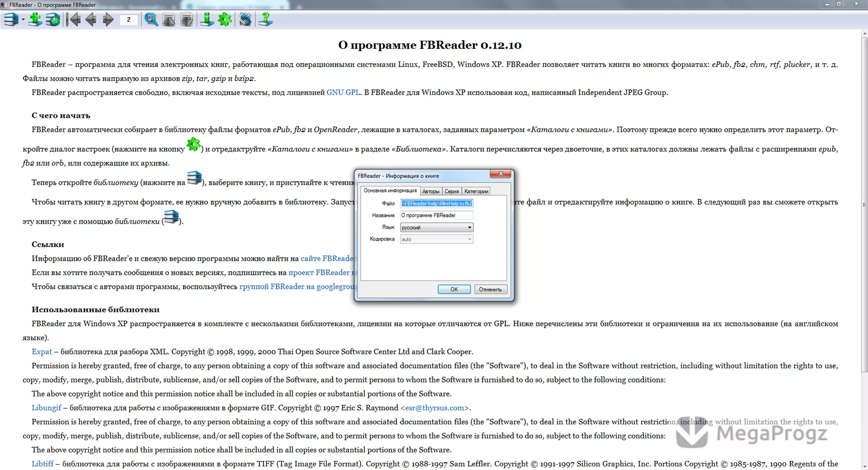The height and width of the screenshot is (470, 868).
Task: Switch to the Категории tab
Action: (x=476, y=192)
